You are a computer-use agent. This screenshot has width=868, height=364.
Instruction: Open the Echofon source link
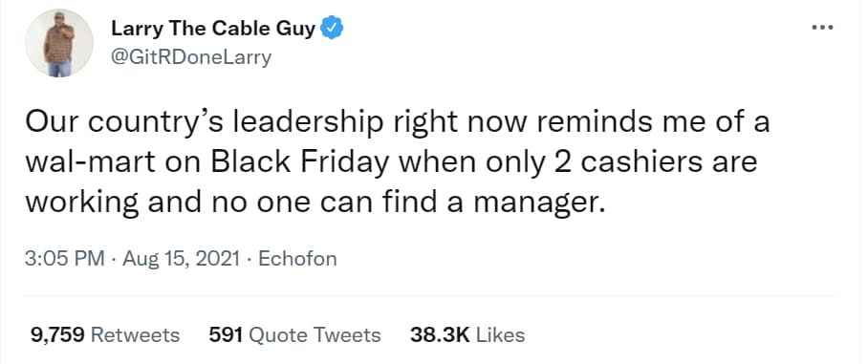point(298,259)
